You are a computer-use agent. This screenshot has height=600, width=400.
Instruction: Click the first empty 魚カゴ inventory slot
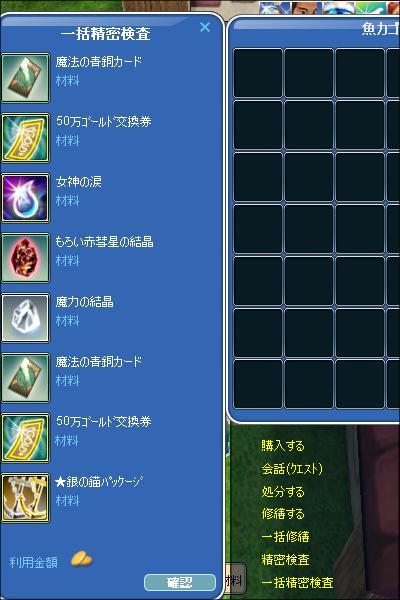pyautogui.click(x=258, y=73)
